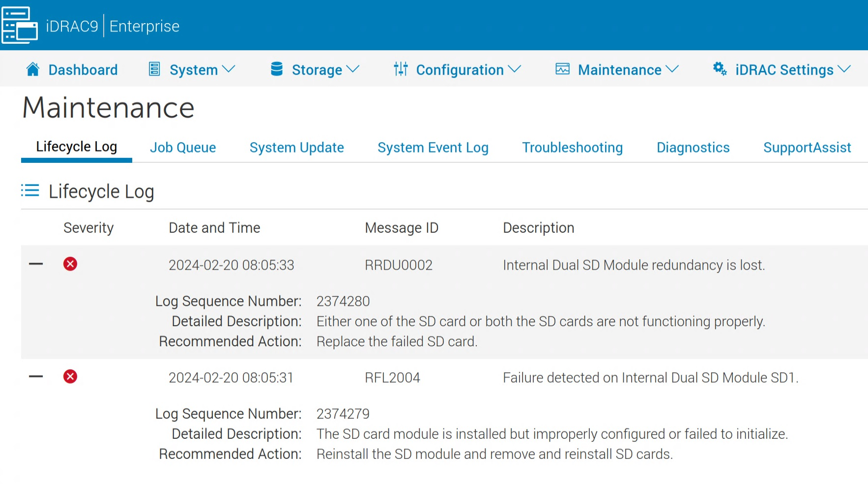Screen dimensions: 868x484
Task: Click the Storage disk icon
Action: pyautogui.click(x=278, y=69)
